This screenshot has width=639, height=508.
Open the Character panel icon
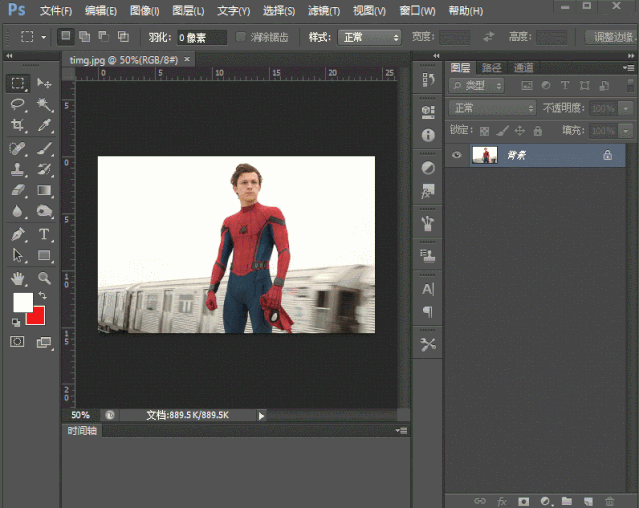click(x=428, y=289)
